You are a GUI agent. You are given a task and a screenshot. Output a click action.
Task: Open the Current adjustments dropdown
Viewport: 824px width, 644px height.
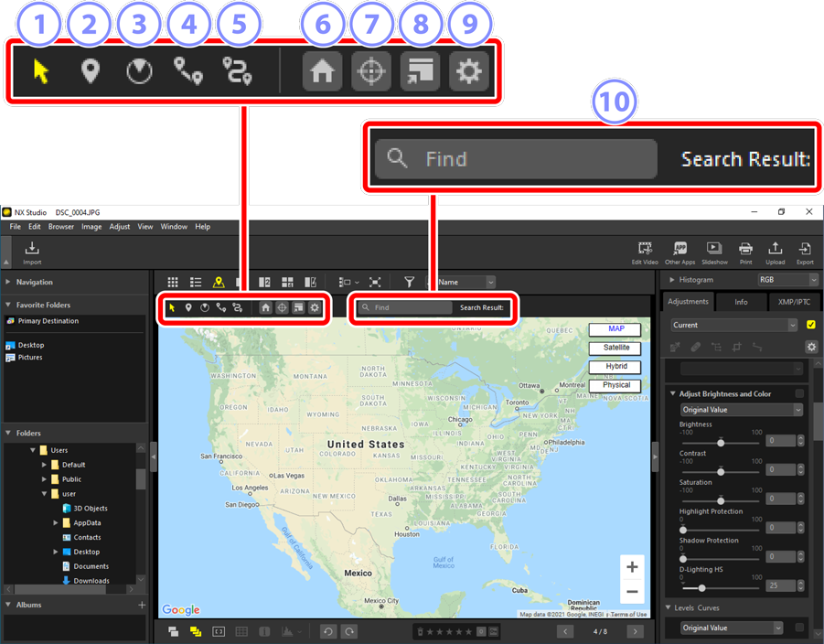733,325
